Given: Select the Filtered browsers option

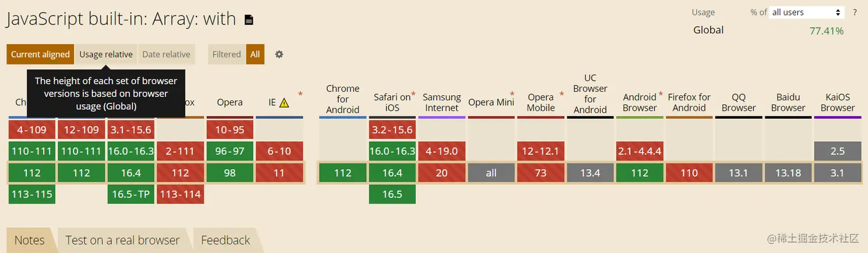Looking at the screenshot, I should (227, 55).
